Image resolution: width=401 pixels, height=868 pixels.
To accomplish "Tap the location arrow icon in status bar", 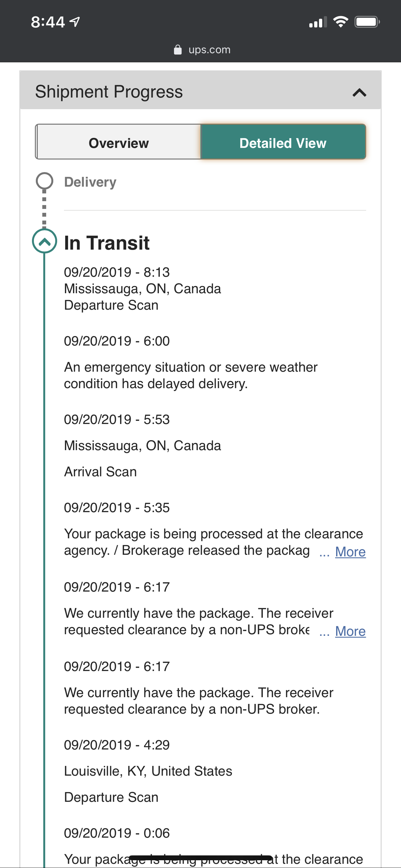I will [x=75, y=22].
